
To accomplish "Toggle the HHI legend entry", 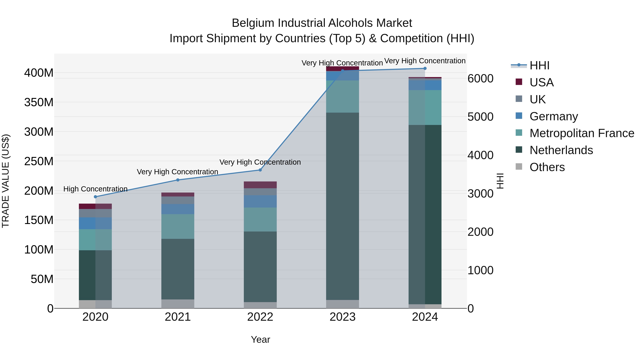I will click(530, 65).
